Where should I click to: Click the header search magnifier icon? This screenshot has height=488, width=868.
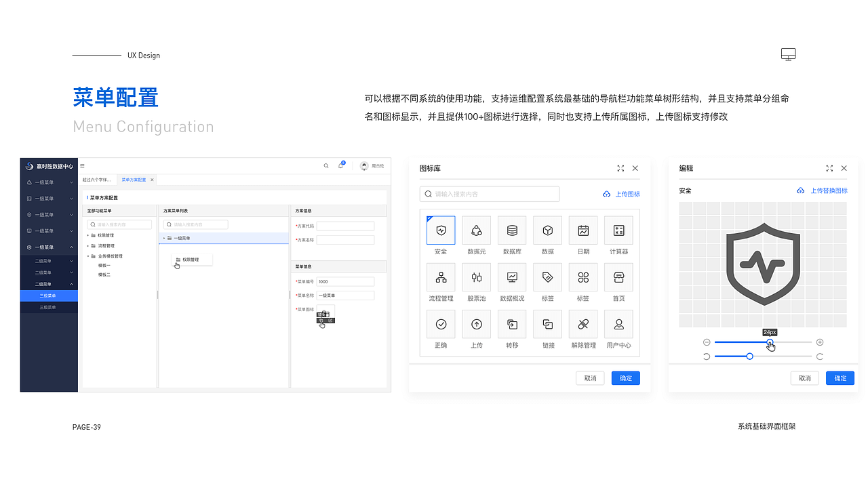point(326,165)
